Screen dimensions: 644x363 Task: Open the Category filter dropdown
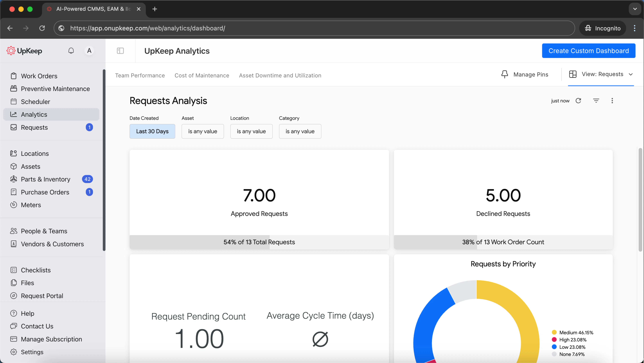click(300, 131)
